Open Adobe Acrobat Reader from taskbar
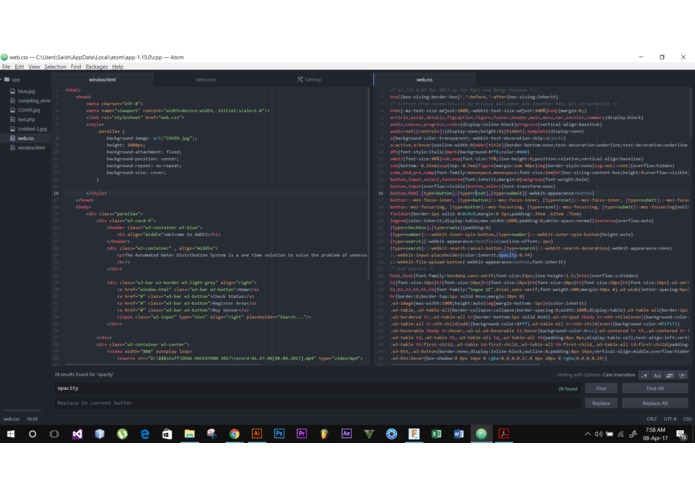The image size is (695, 494). point(504,434)
